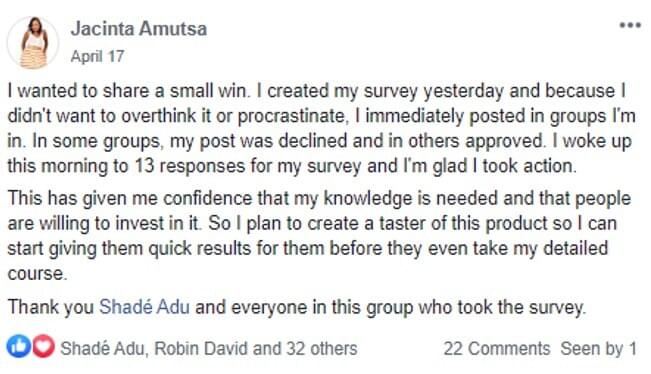View the Seen by 1 list

598,349
